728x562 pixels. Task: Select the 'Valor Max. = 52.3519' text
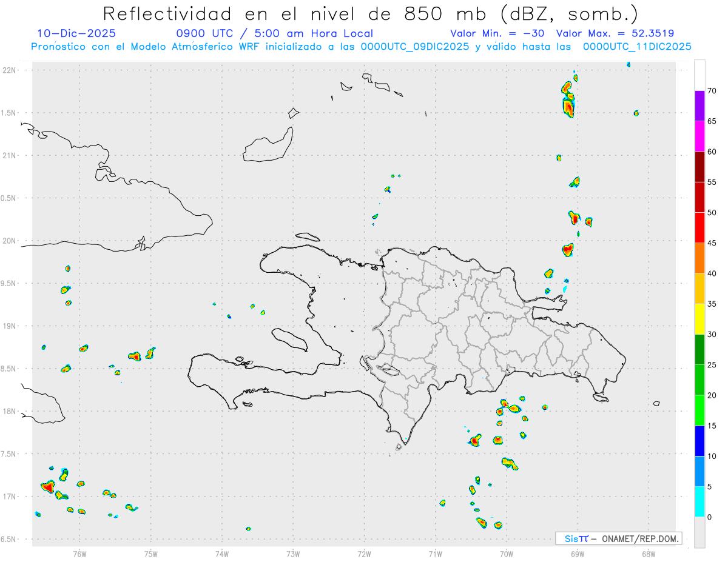point(615,33)
